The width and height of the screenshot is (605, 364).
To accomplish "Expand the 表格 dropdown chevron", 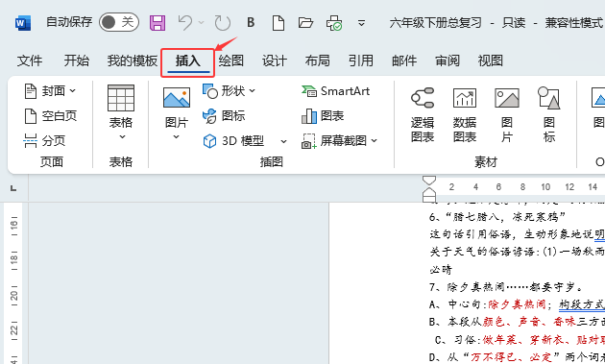I will 122,136.
